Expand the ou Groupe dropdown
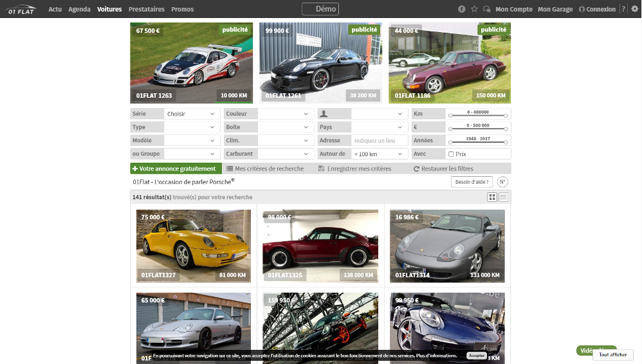 coord(192,154)
